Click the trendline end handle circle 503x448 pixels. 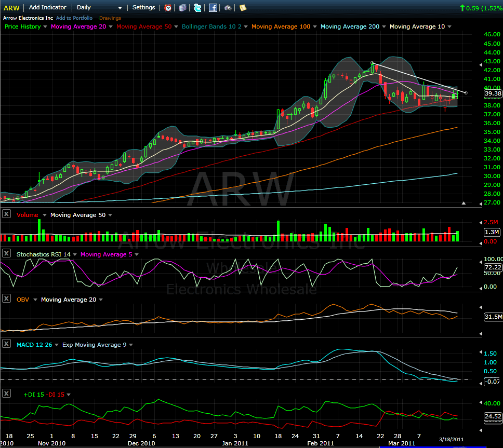tap(466, 93)
